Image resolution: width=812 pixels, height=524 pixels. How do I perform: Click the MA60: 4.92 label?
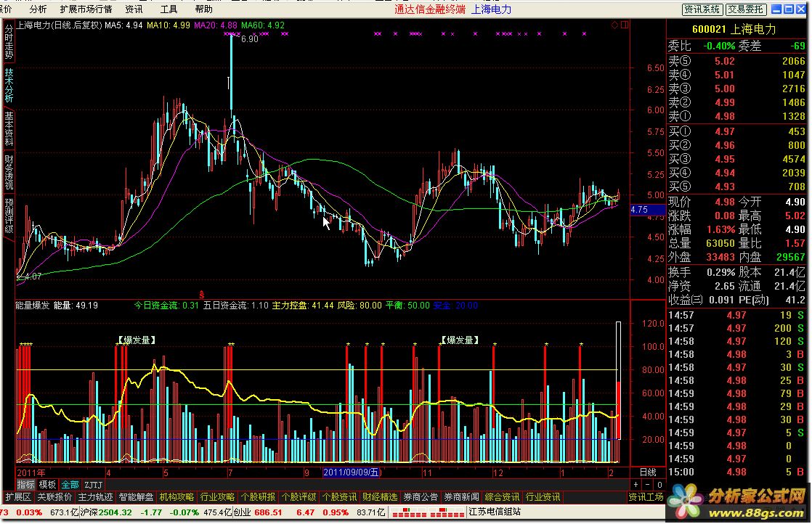point(263,25)
